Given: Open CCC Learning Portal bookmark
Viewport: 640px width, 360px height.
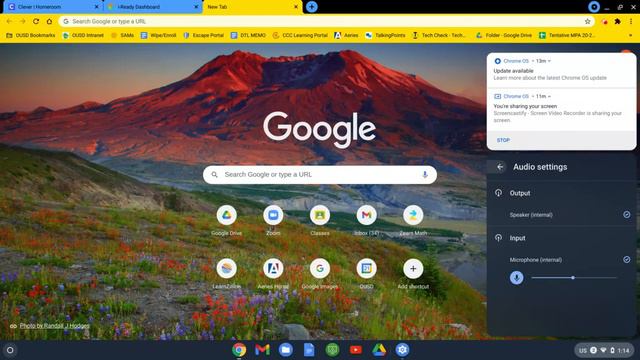Looking at the screenshot, I should pos(300,36).
